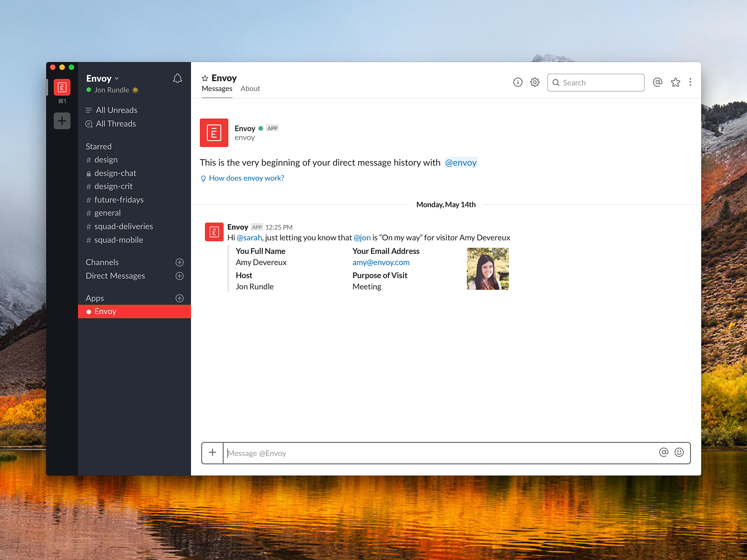Viewport: 747px width, 560px height.
Task: Click the Apps section heading
Action: pyautogui.click(x=95, y=298)
